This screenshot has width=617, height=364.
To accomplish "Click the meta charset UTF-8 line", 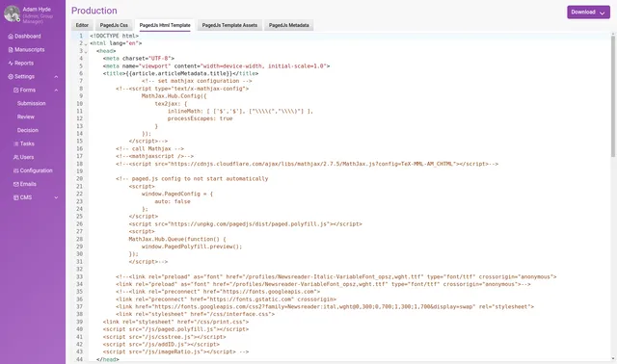I will click(x=139, y=59).
